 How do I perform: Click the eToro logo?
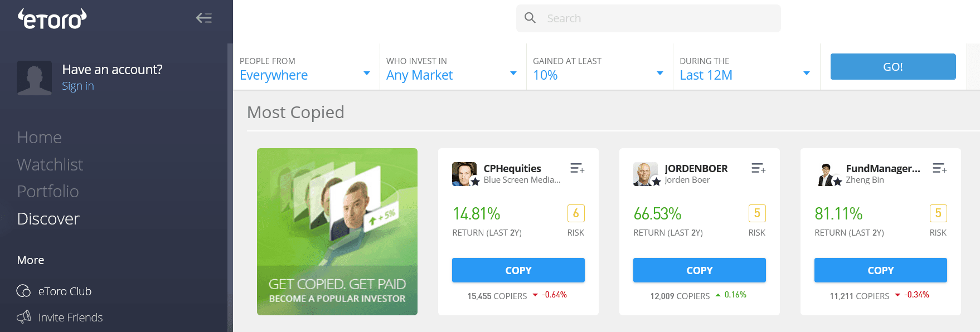pos(52,18)
